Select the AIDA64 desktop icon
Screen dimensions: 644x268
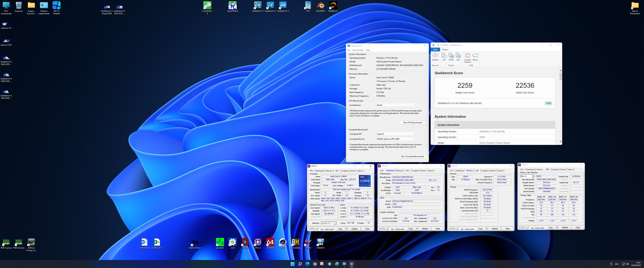(x=270, y=244)
